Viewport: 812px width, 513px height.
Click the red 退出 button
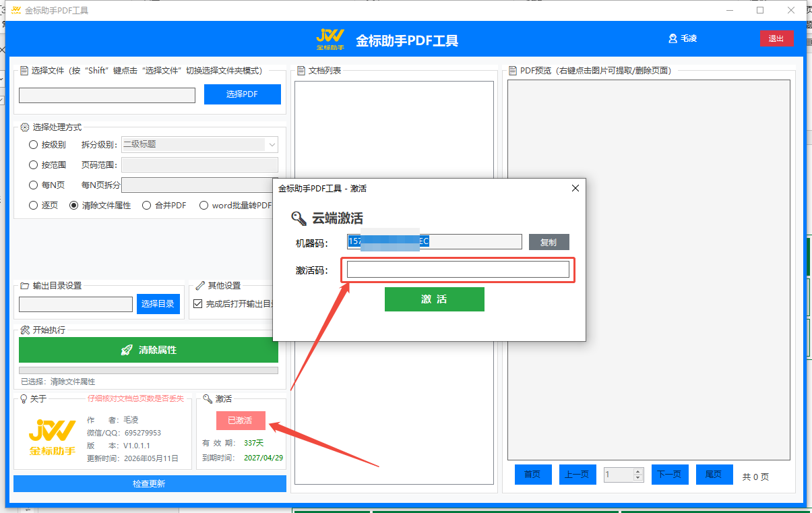[776, 38]
